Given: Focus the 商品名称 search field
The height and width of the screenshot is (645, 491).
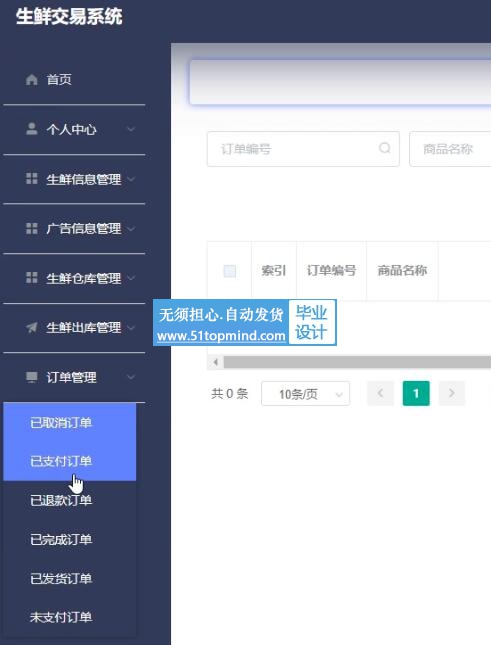Looking at the screenshot, I should click(450, 149).
